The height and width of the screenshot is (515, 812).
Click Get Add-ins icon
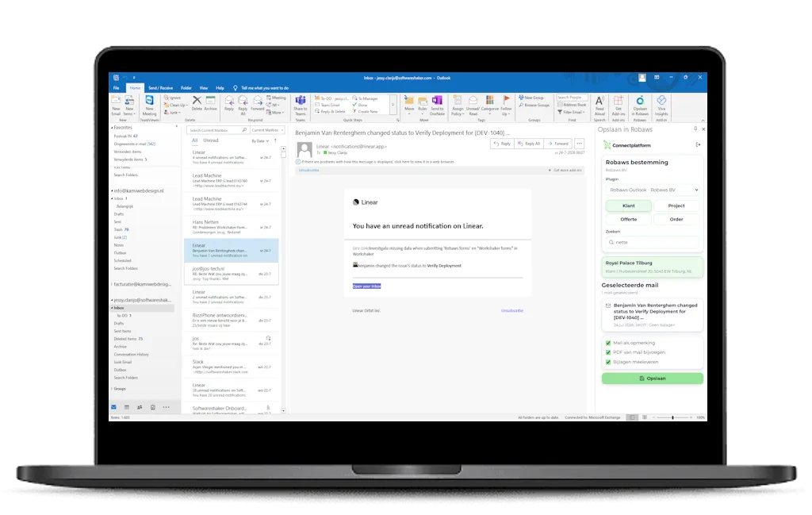pos(619,105)
